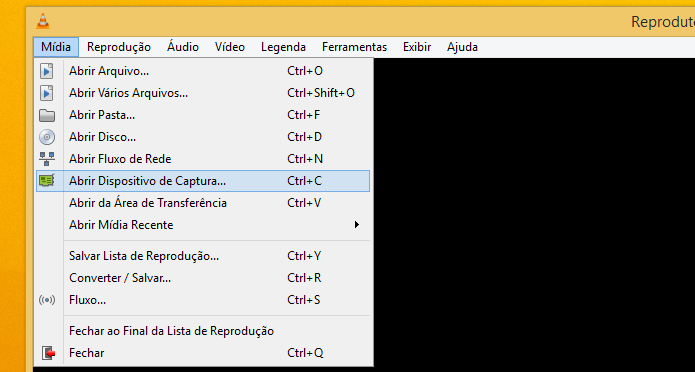Select Salvar Lista de Reprodução

[x=203, y=256]
